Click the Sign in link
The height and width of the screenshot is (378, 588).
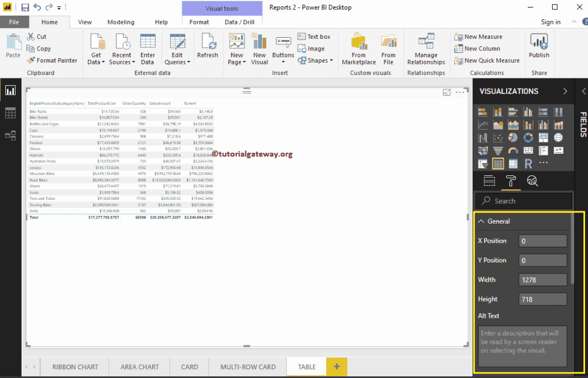pos(550,21)
